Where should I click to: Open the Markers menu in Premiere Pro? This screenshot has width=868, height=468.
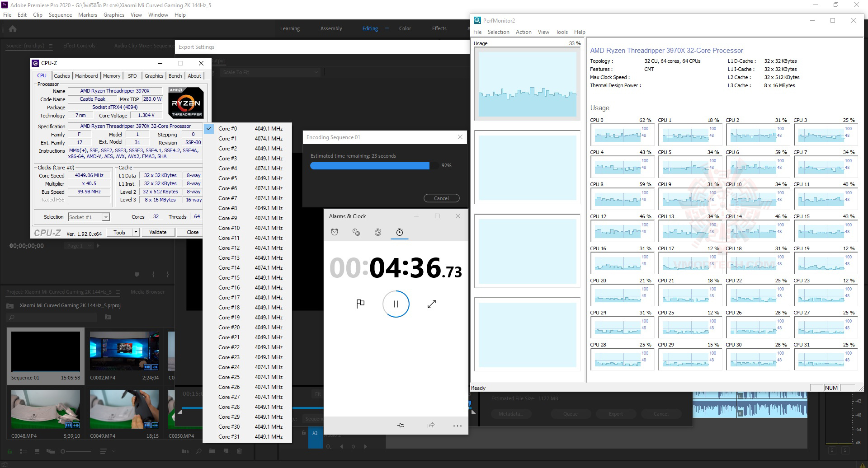pos(88,15)
